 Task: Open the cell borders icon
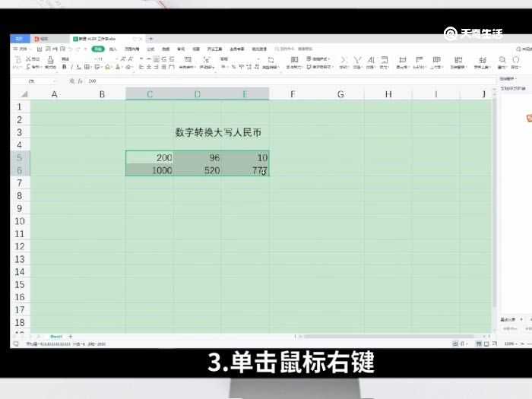click(x=87, y=67)
